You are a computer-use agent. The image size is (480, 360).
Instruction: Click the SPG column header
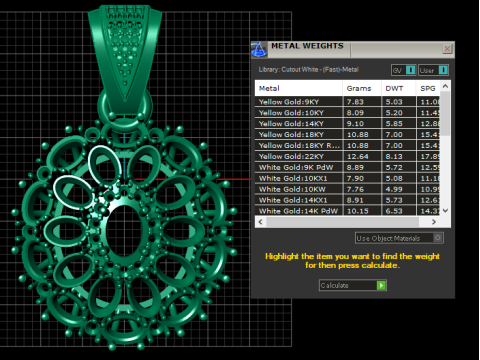[x=428, y=88]
